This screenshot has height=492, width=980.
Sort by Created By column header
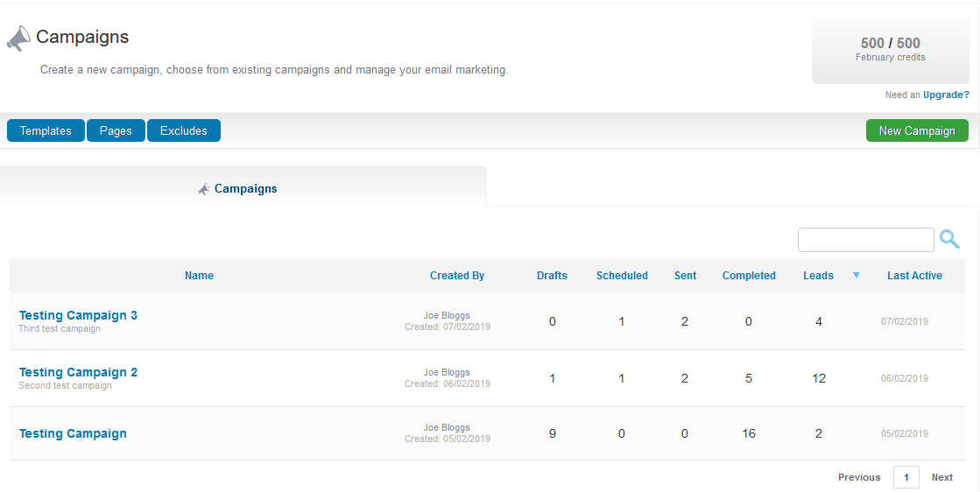tap(456, 276)
